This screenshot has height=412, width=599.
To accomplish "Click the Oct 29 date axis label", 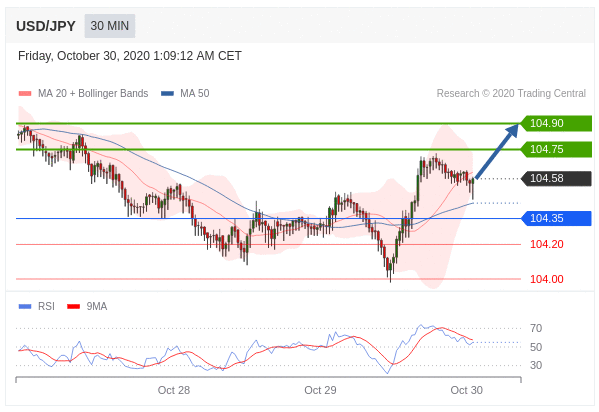I will (x=320, y=390).
